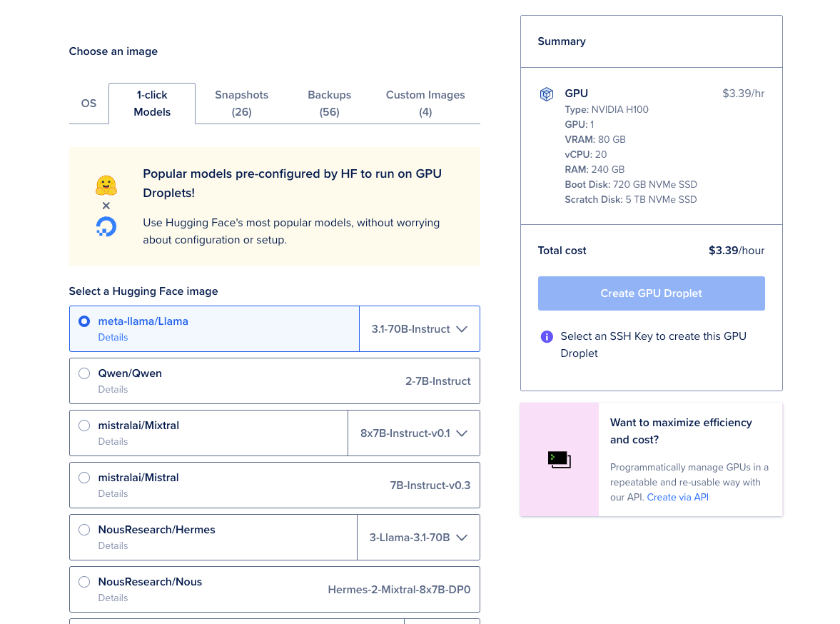The height and width of the screenshot is (624, 840).
Task: Click the terminal icon in pink card
Action: [x=560, y=460]
